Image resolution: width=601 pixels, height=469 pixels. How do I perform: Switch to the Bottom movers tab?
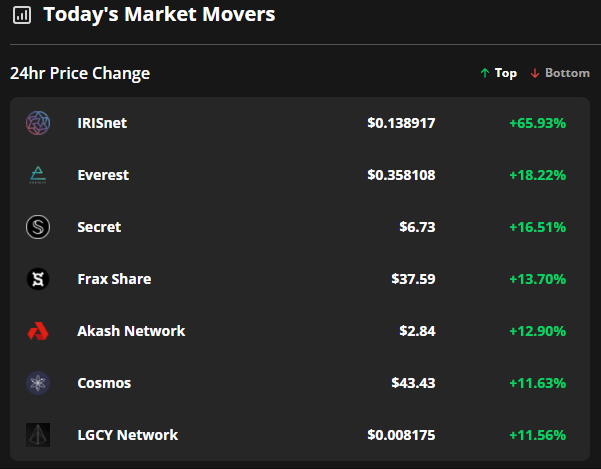pyautogui.click(x=560, y=73)
